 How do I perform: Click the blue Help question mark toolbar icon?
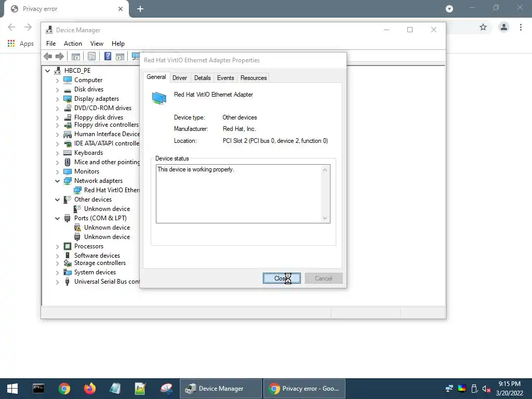pyautogui.click(x=108, y=56)
